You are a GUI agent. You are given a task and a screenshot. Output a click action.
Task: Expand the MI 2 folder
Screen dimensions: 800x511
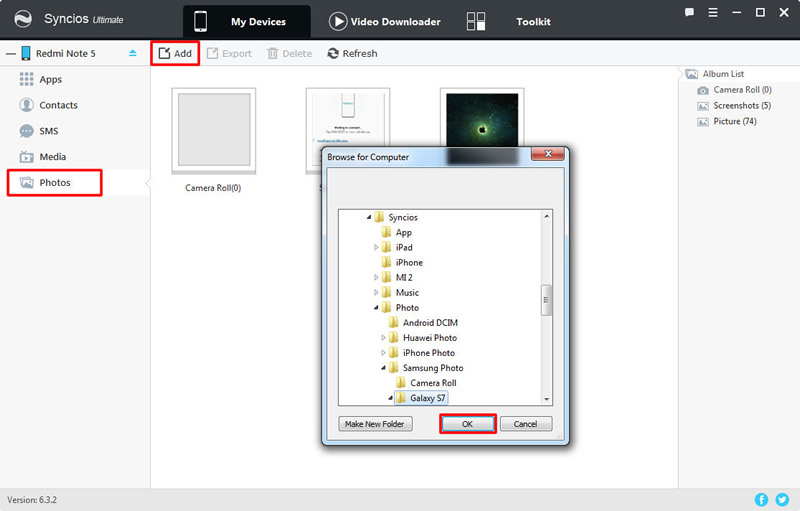[x=376, y=277]
